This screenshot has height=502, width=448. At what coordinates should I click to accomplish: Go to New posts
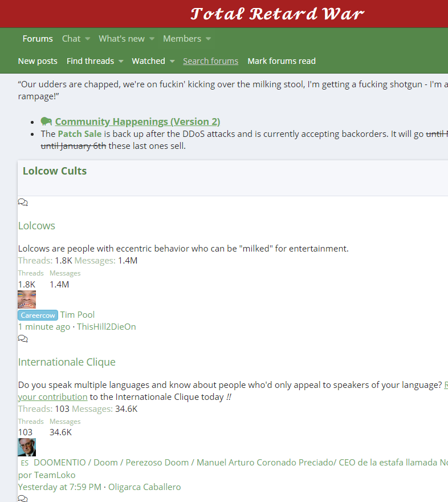[38, 61]
